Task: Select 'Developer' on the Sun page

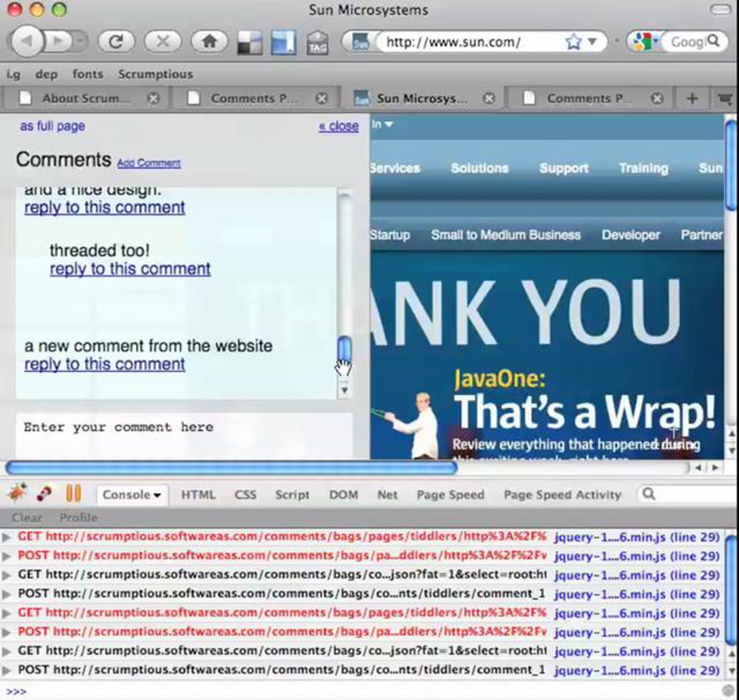Action: [631, 235]
